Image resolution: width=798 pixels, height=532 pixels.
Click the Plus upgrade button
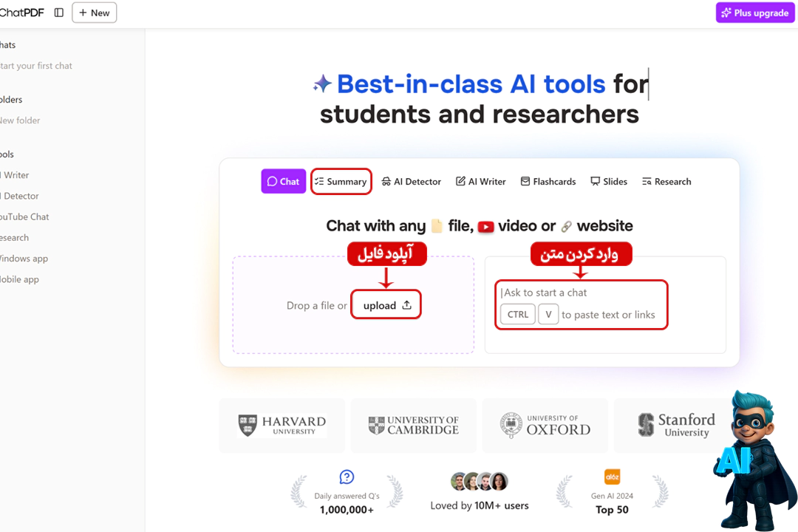pyautogui.click(x=754, y=13)
